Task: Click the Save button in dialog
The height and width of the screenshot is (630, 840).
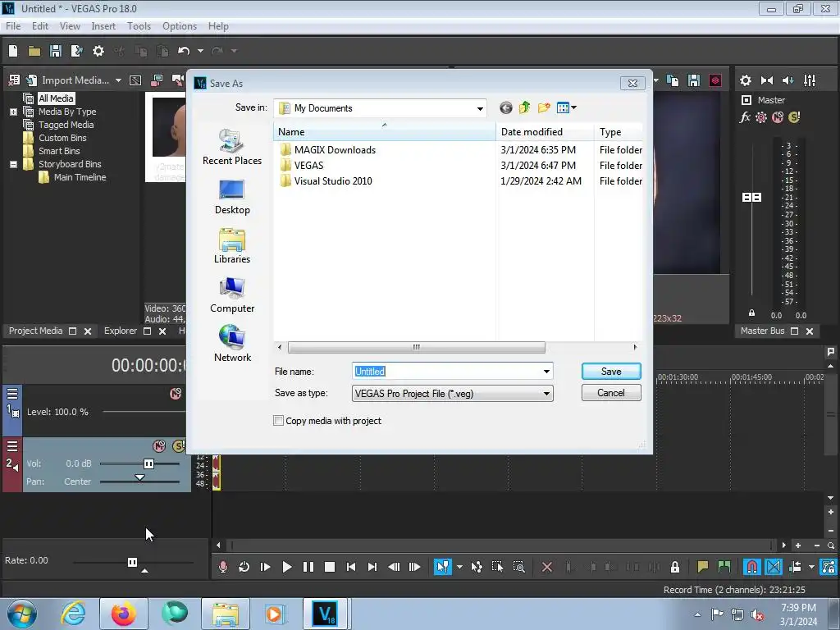Action: click(611, 372)
